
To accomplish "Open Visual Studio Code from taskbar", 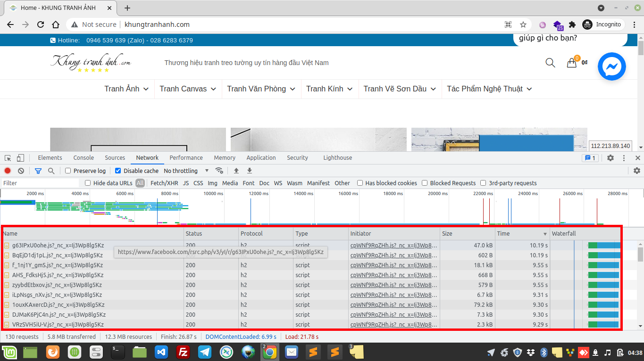I will pyautogui.click(x=161, y=352).
